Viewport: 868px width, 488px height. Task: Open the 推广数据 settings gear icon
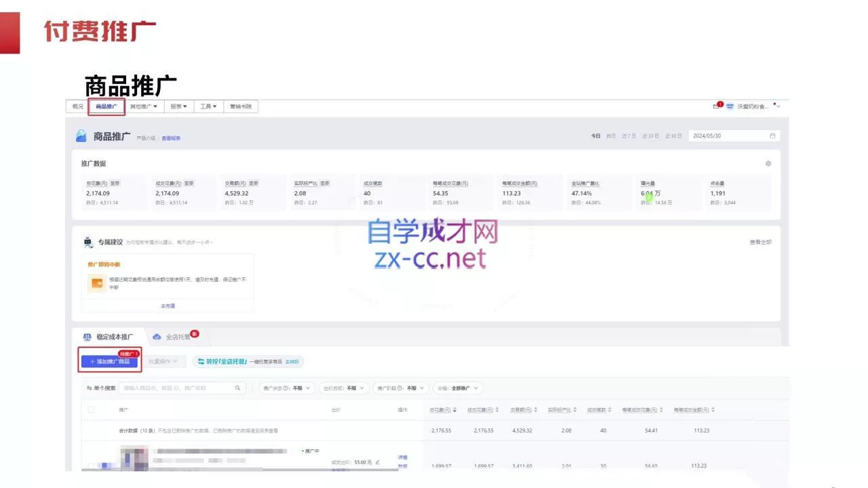[768, 163]
